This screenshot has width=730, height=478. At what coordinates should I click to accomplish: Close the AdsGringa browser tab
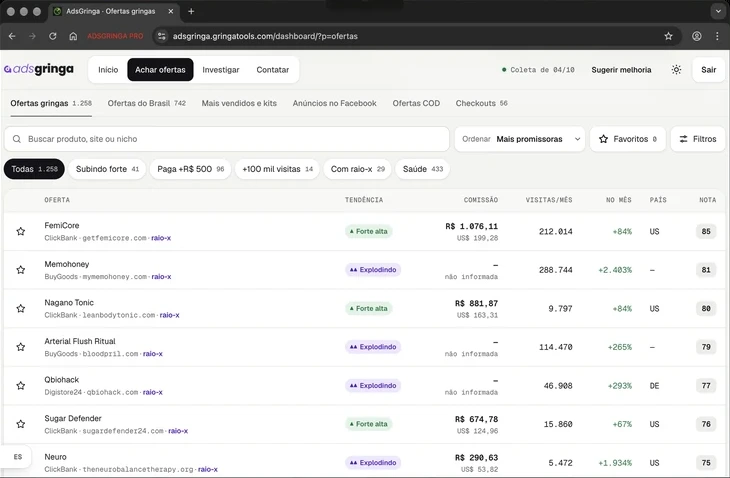click(171, 11)
